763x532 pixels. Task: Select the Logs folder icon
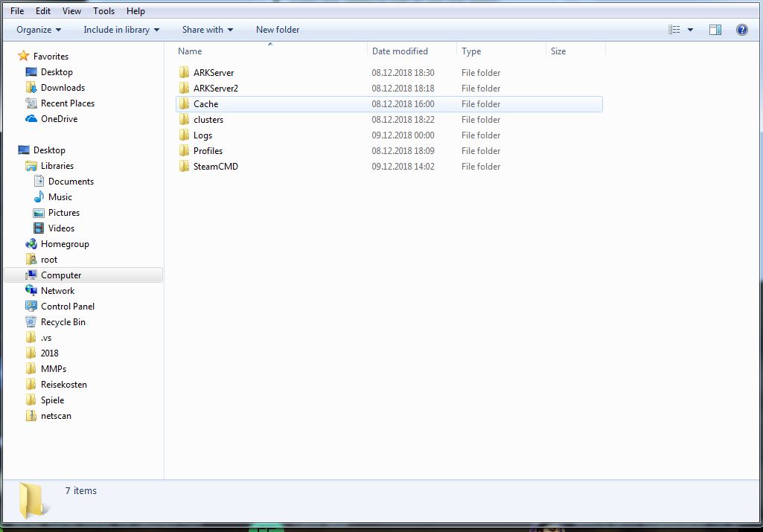(x=184, y=135)
